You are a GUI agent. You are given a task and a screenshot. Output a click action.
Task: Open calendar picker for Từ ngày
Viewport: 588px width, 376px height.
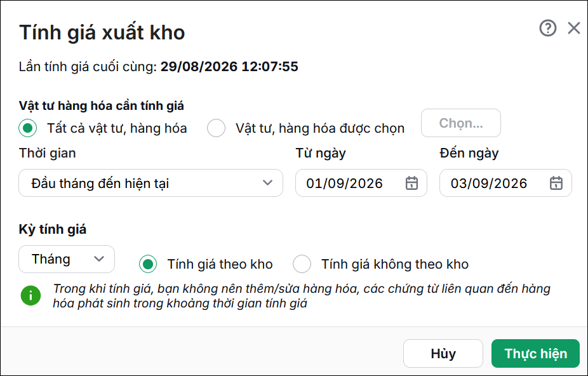coord(411,183)
